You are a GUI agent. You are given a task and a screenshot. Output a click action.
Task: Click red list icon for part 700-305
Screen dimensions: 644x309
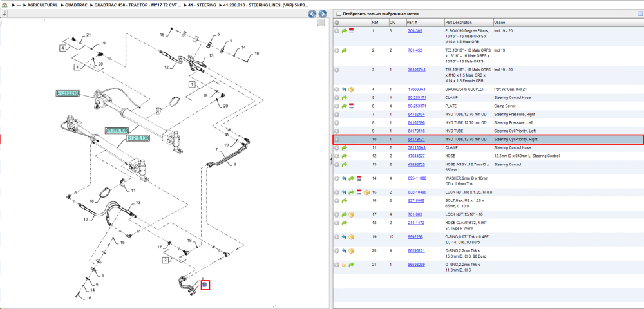click(x=351, y=31)
